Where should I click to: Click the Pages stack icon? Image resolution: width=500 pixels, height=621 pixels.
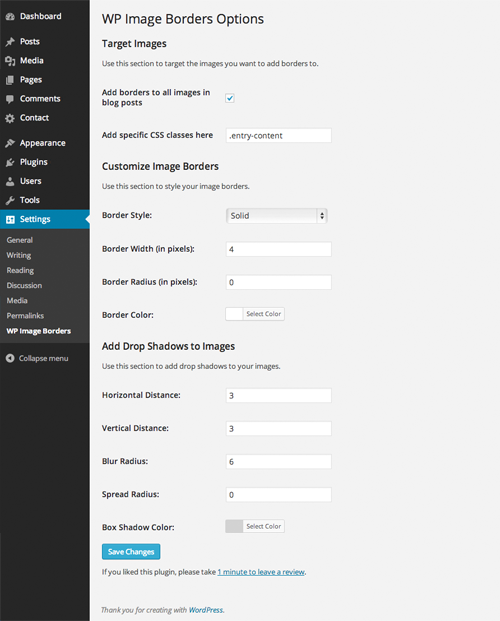tap(10, 80)
